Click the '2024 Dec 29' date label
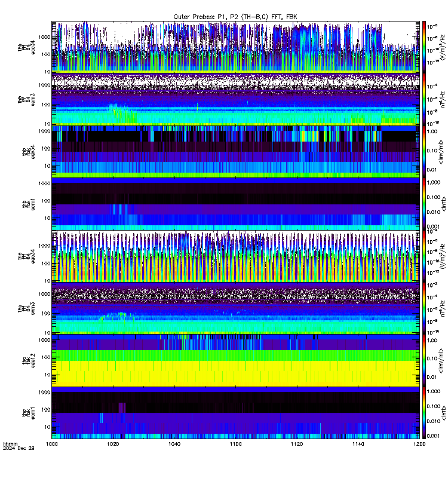 [19, 448]
